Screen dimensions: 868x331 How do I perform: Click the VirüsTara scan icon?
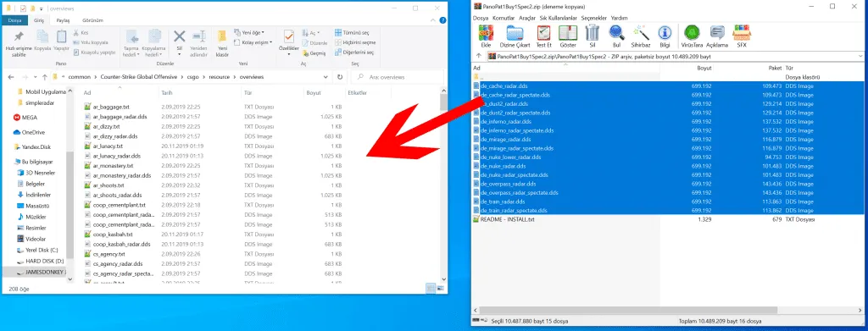692,36
